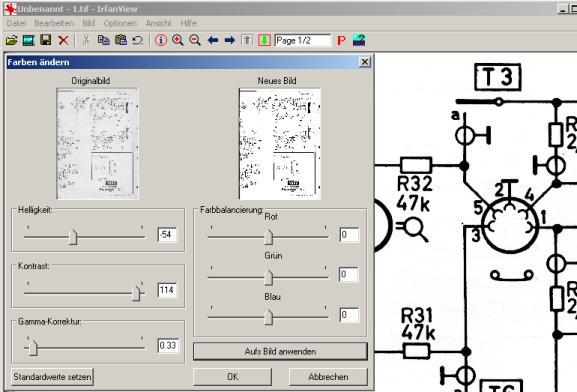
Task: Click the Undo arrow icon
Action: pos(138,40)
